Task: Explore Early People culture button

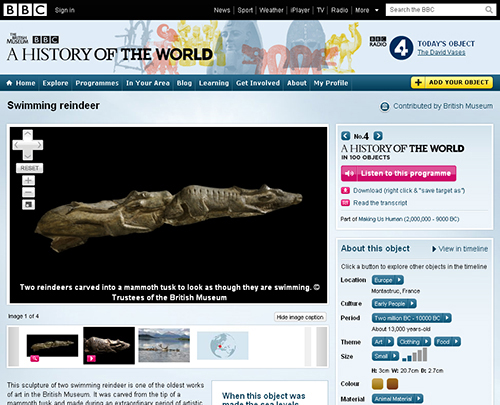Action: pos(394,304)
